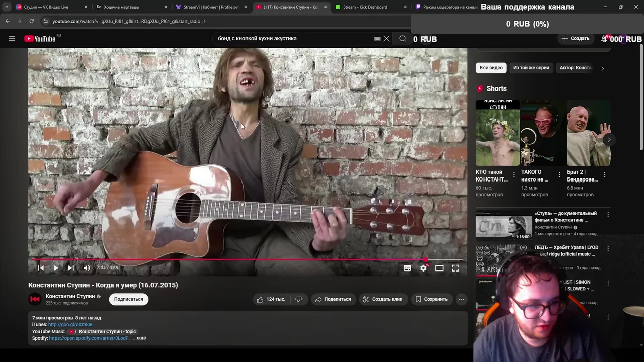Open the on-screen keyboard icon in search
The image size is (644, 362).
click(377, 38)
